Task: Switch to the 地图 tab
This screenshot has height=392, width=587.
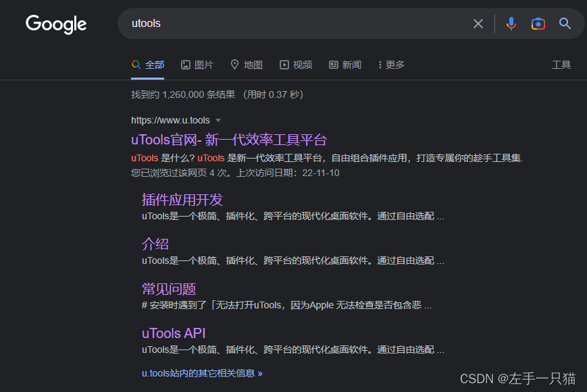Action: pos(247,65)
